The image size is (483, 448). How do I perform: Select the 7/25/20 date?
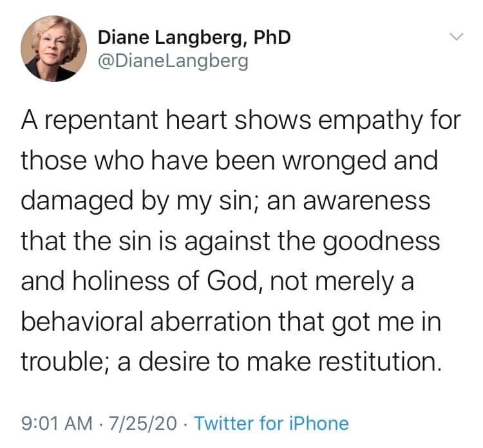pos(142,424)
